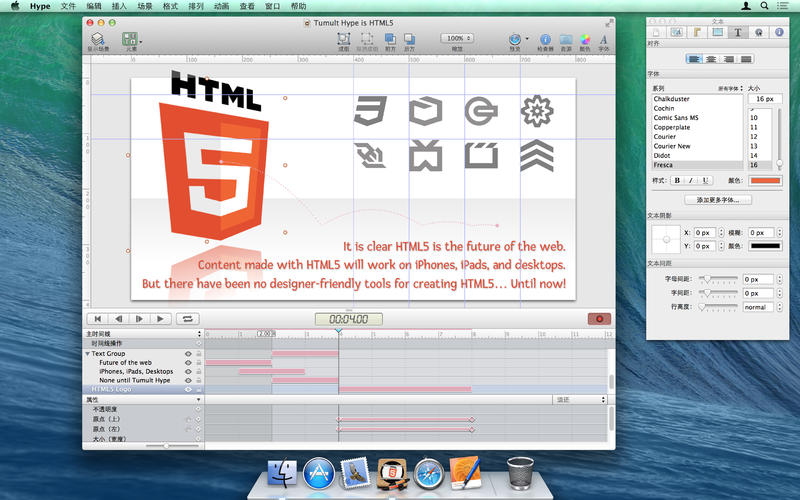The width and height of the screenshot is (800, 500).
Task: Open the main timeline (主时间线) selector
Action: click(143, 334)
